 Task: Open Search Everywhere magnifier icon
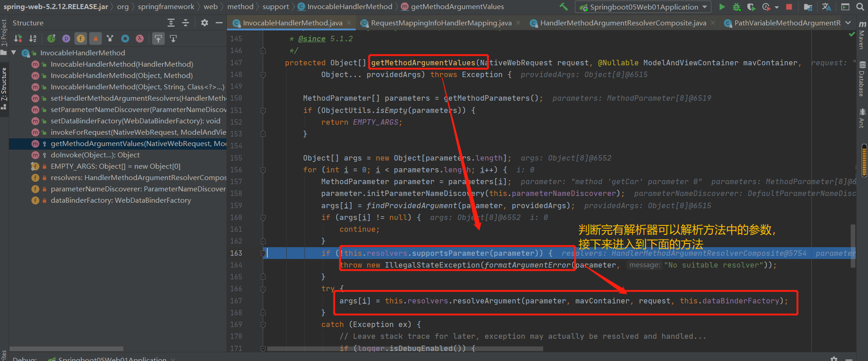(x=860, y=7)
